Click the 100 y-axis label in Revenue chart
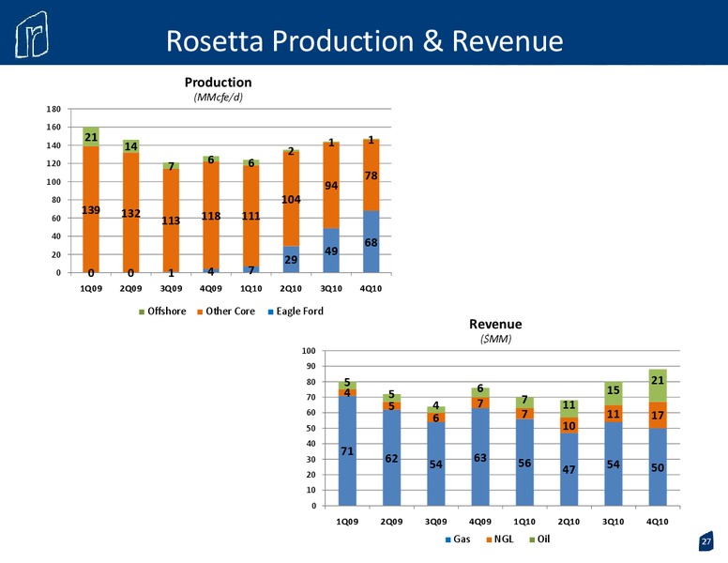This screenshot has height=563, width=728. (309, 351)
